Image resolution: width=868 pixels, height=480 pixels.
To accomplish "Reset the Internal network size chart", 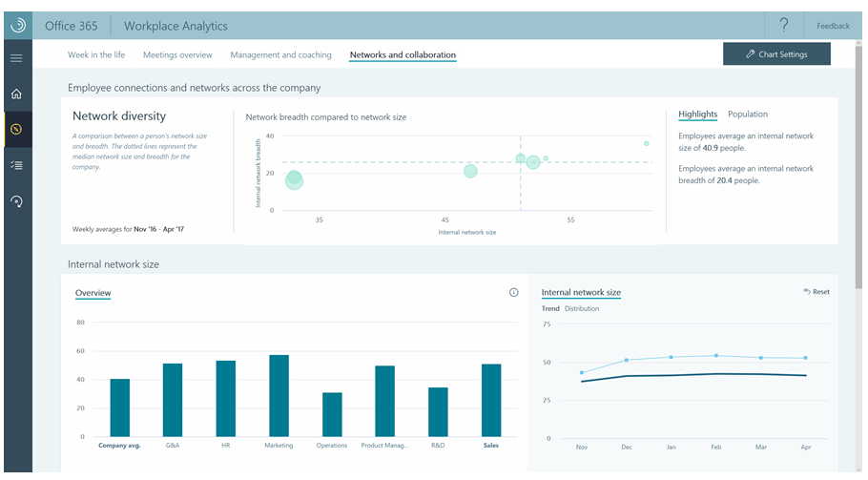I will 816,292.
